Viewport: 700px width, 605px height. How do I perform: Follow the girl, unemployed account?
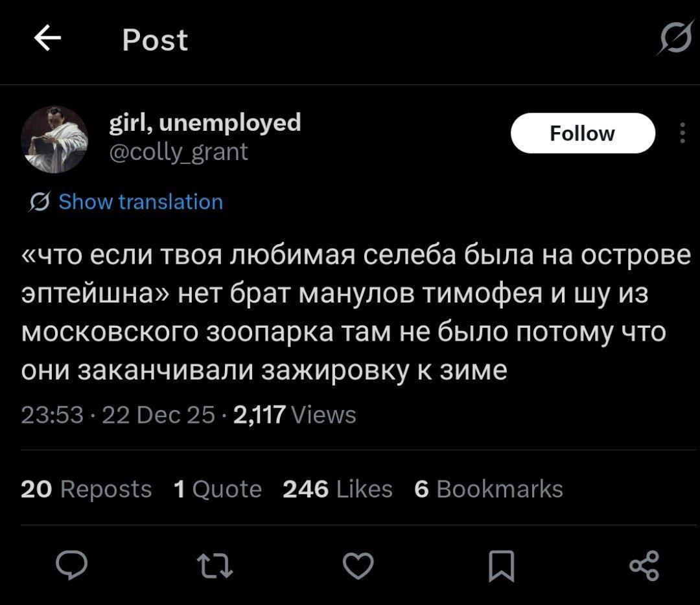[x=583, y=133]
